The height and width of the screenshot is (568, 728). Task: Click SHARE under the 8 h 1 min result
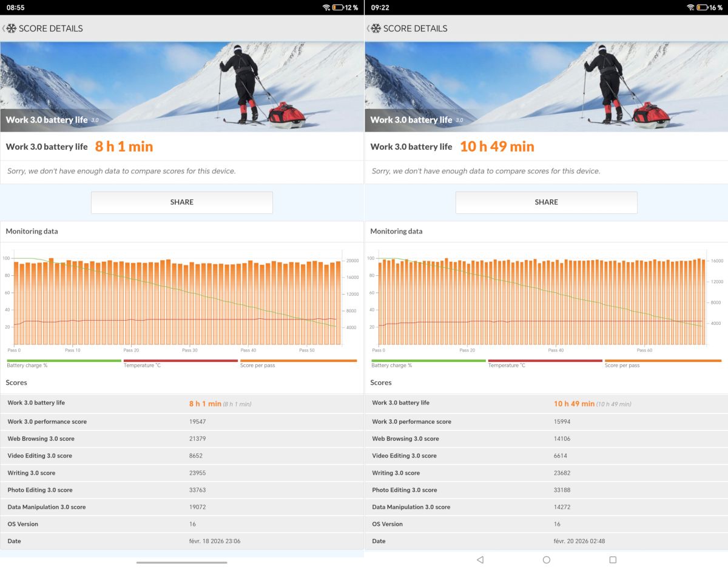[x=182, y=202]
